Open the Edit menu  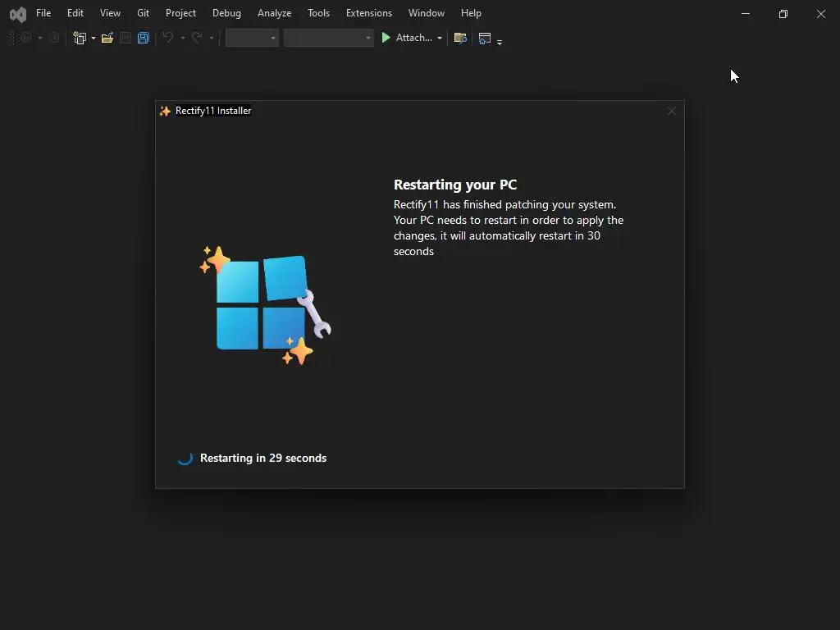pos(75,13)
